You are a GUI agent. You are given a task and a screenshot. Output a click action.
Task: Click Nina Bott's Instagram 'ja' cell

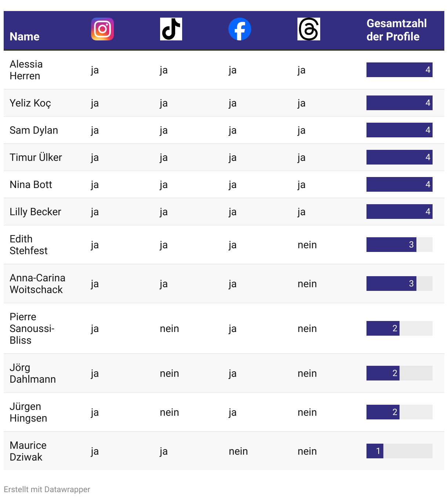coord(95,185)
